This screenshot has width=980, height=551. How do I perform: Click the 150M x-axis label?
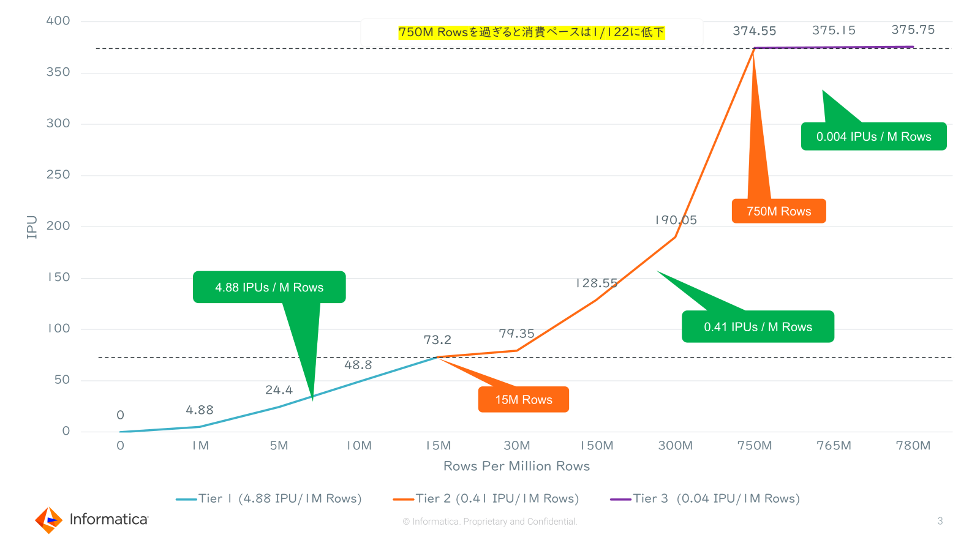point(597,446)
